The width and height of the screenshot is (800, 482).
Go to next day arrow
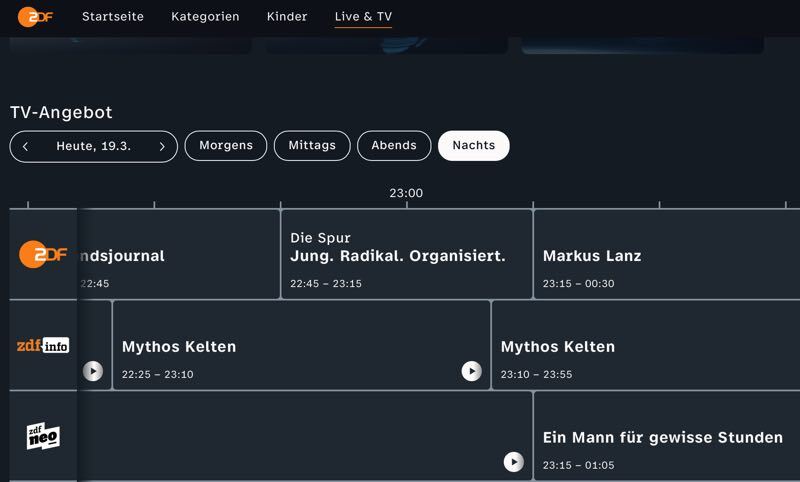pos(162,147)
